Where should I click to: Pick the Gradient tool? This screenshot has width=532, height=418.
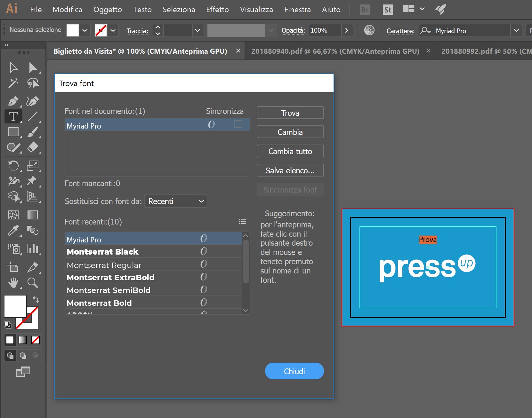point(32,215)
